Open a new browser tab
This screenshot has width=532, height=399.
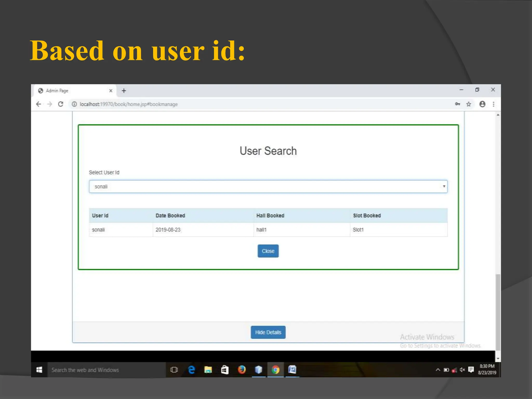(124, 91)
